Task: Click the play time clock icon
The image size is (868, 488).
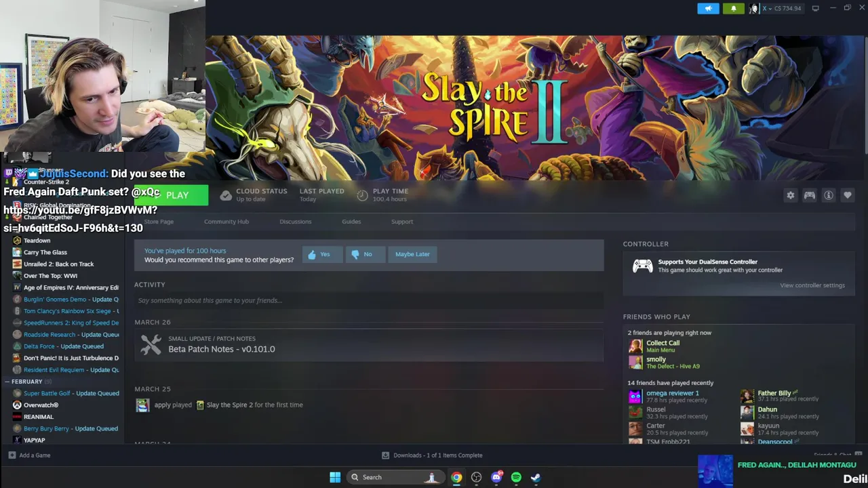Action: pos(362,195)
